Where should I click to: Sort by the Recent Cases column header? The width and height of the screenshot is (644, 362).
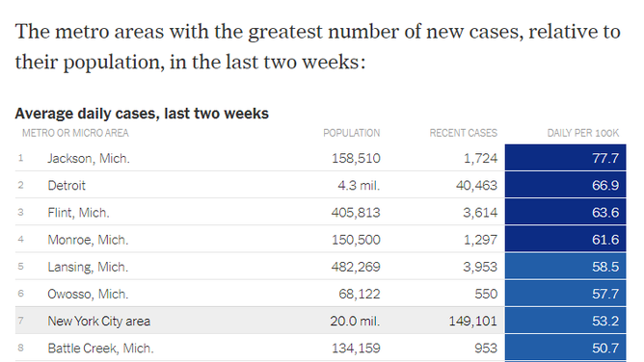pyautogui.click(x=464, y=133)
